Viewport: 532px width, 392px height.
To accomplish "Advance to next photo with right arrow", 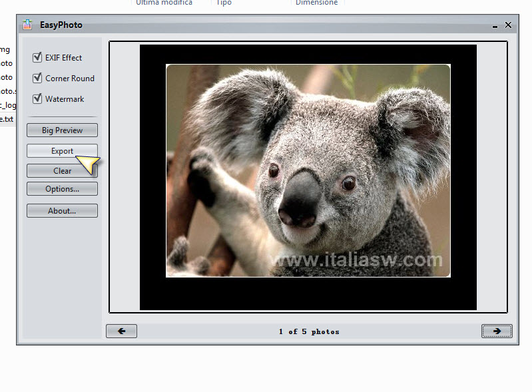I will point(497,331).
